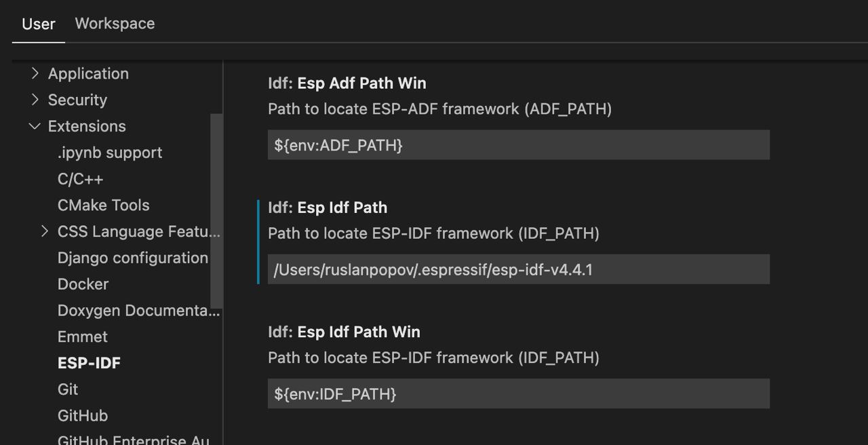Open C/C++ extension settings
Viewport: 868px width, 445px height.
click(x=80, y=179)
